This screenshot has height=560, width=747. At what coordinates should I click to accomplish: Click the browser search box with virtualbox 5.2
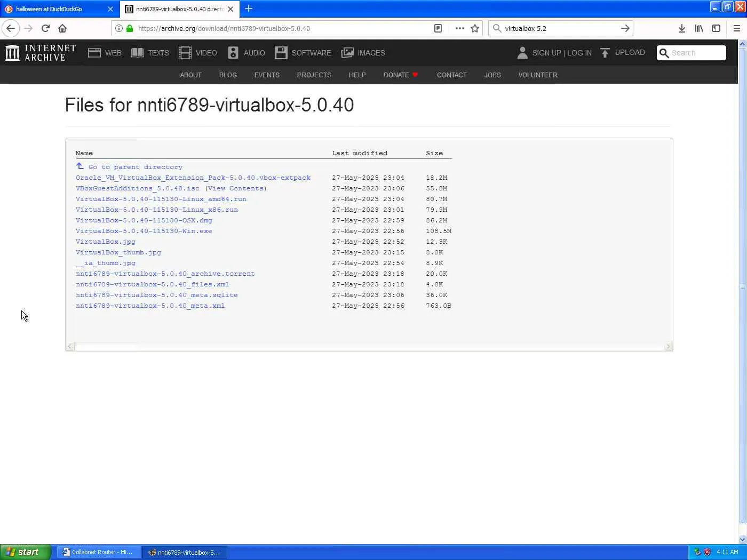click(x=560, y=28)
